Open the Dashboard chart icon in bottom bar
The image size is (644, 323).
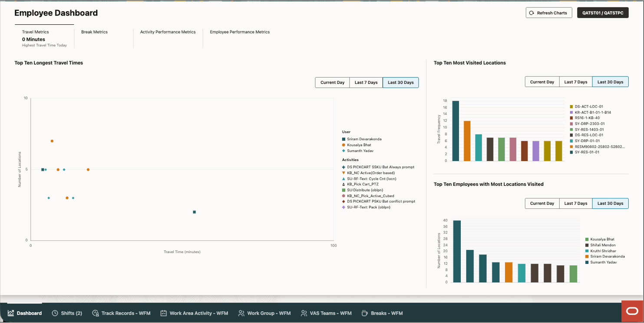11,313
